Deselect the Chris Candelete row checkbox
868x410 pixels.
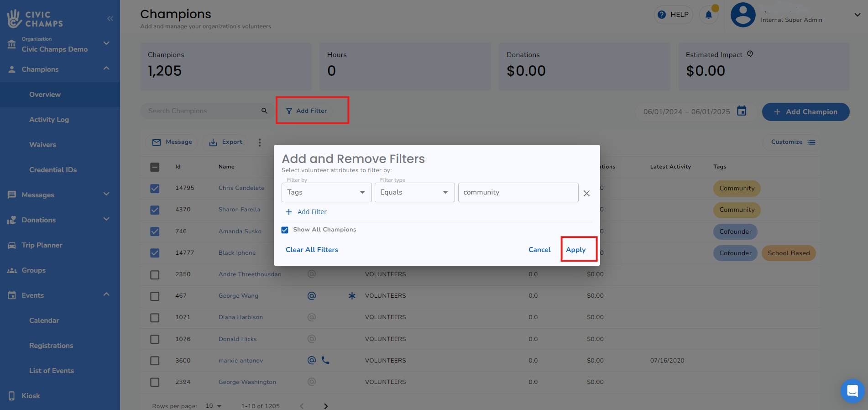point(155,188)
